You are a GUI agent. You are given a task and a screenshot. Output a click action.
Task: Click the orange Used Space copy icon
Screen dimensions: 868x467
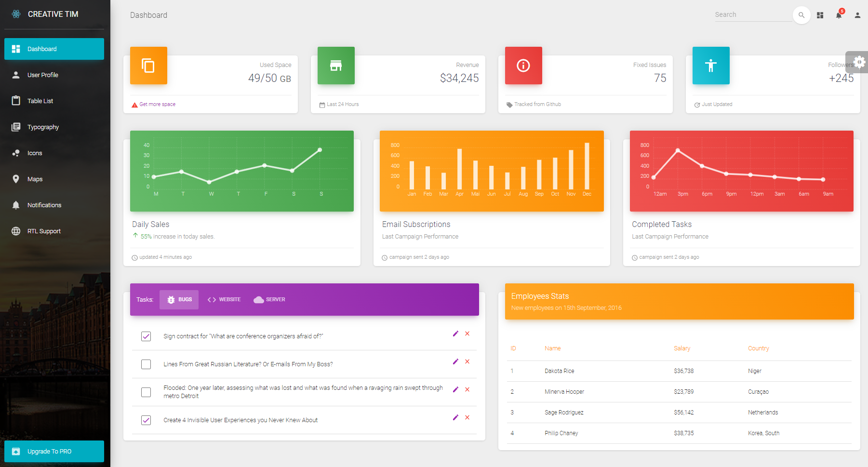pos(148,66)
